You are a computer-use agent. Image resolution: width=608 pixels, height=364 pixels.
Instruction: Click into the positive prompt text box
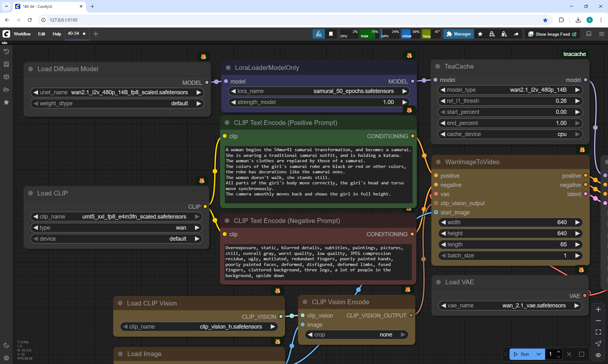(x=318, y=174)
